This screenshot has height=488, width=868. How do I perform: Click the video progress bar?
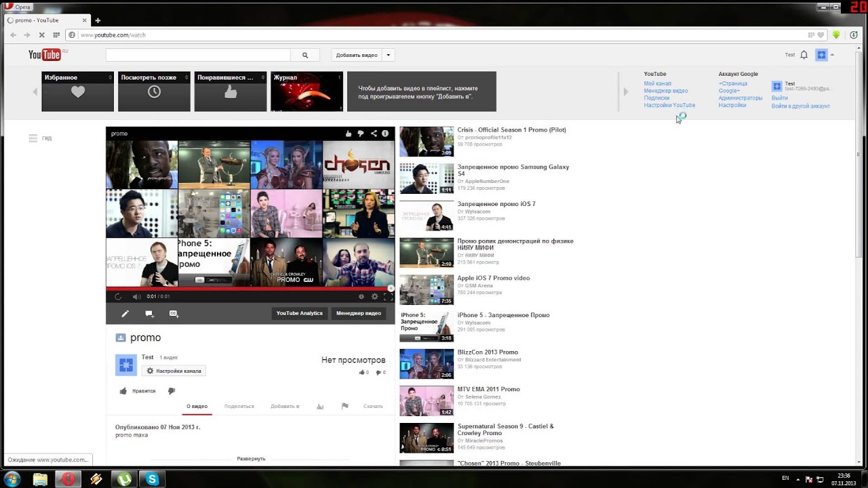pyautogui.click(x=250, y=289)
